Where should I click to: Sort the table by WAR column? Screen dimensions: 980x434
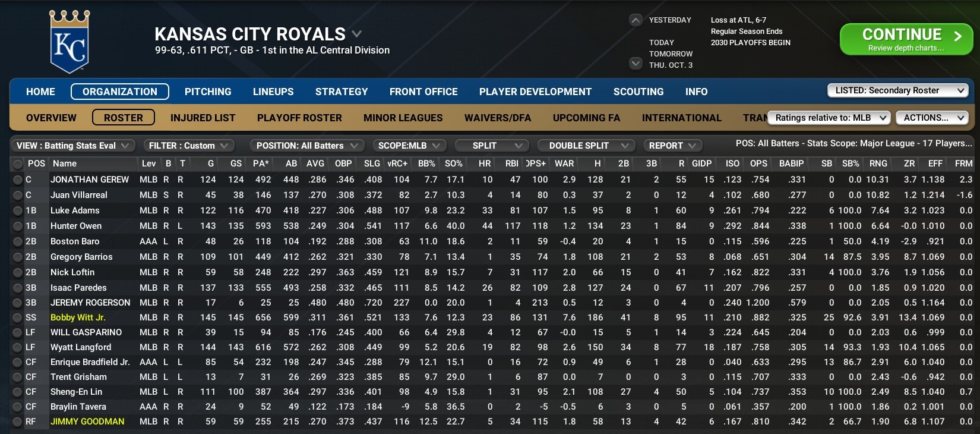tap(564, 163)
